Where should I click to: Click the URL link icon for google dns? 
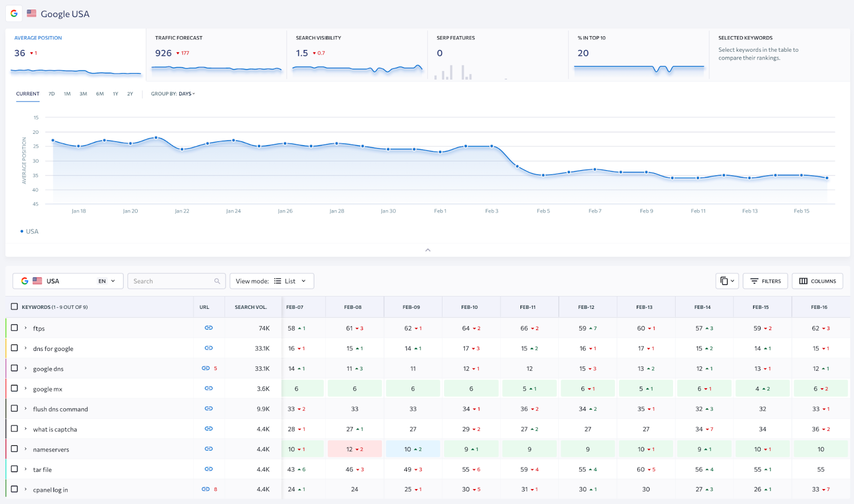click(x=205, y=369)
